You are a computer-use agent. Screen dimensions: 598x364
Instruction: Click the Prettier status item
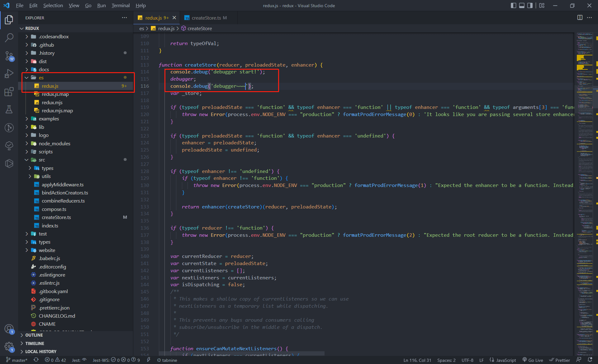(559, 360)
